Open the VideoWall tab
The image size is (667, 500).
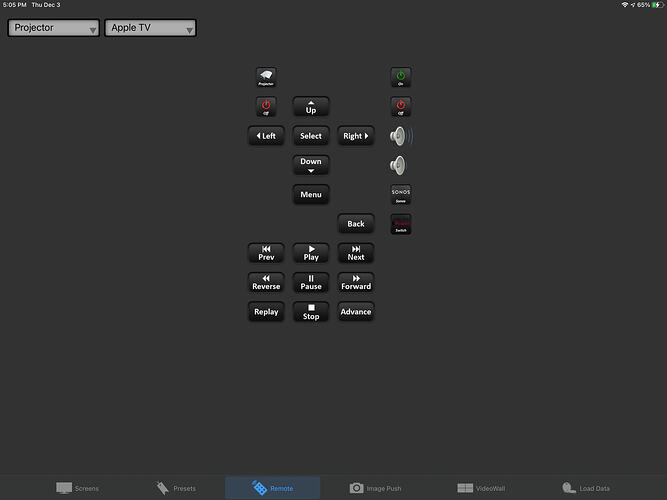pyautogui.click(x=481, y=488)
